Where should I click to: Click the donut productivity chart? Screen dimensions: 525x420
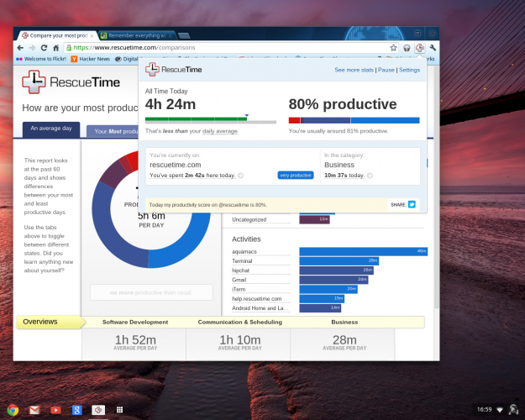(151, 209)
